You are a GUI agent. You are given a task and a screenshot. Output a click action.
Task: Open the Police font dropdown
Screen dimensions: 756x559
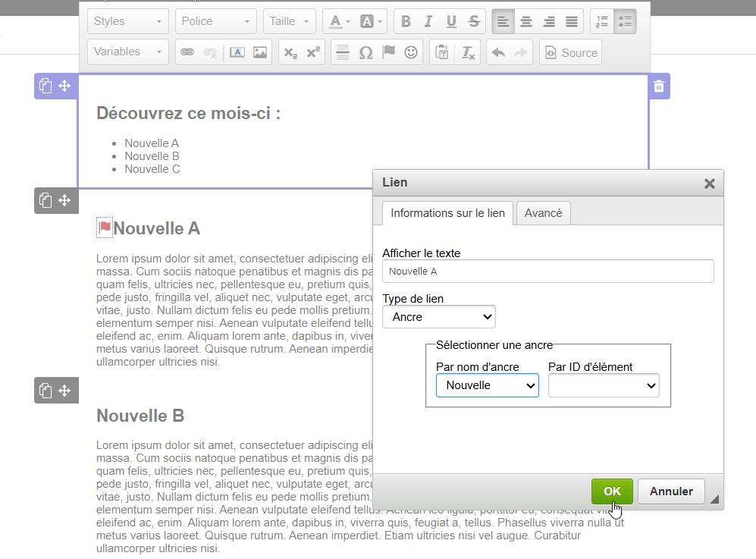pyautogui.click(x=215, y=21)
